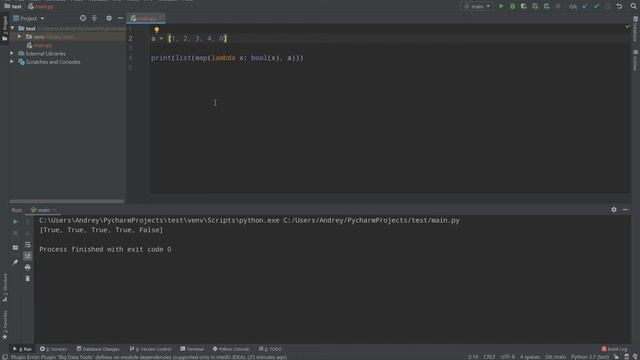Image resolution: width=640 pixels, height=360 pixels.
Task: Click the main.py path link in console output
Action: point(371,220)
